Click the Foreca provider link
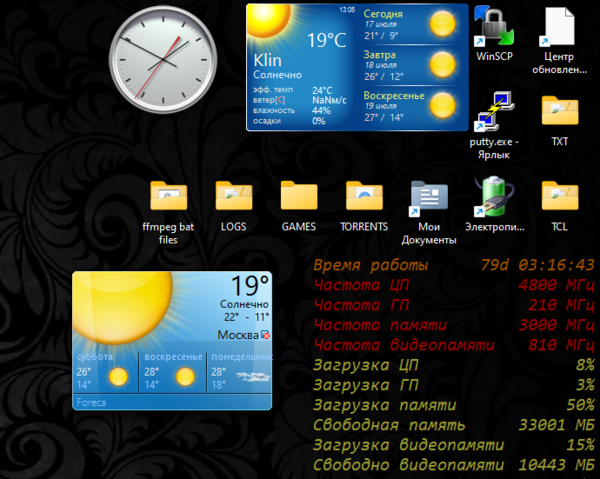The height and width of the screenshot is (479, 600). click(91, 402)
